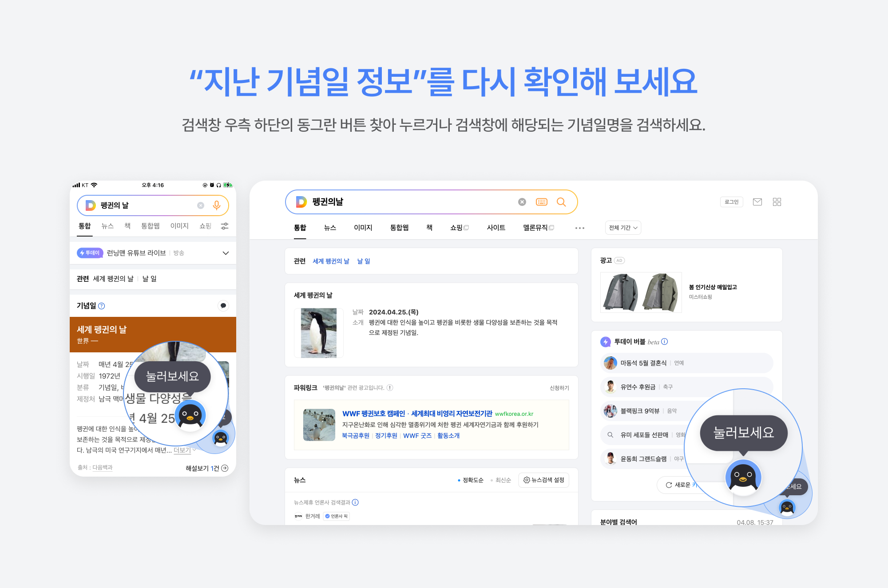Click the related search 날 일 on desktop
Viewport: 888px width, 588px height.
(x=364, y=261)
